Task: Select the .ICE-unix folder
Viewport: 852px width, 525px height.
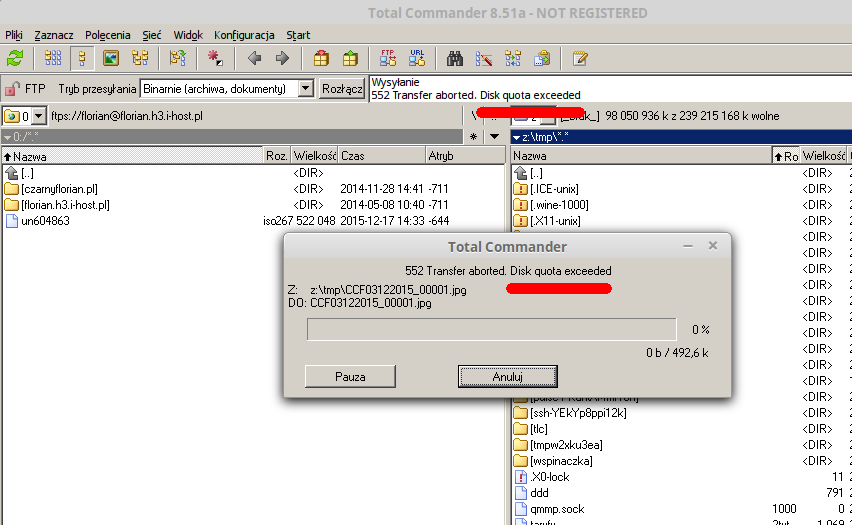Action: coord(554,189)
